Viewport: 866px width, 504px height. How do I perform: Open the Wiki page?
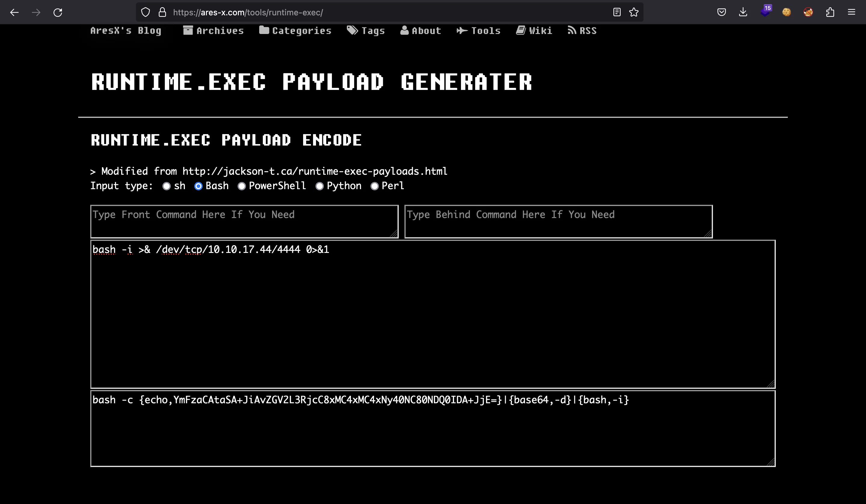tap(534, 31)
